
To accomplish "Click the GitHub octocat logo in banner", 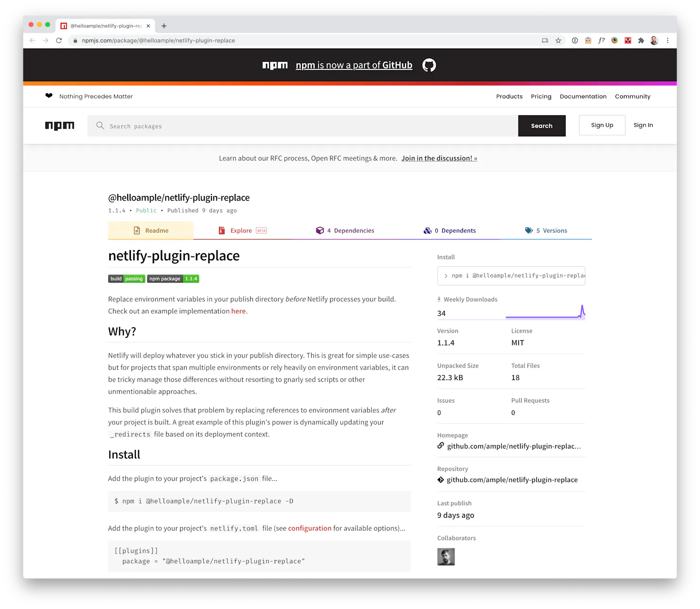I will [429, 65].
